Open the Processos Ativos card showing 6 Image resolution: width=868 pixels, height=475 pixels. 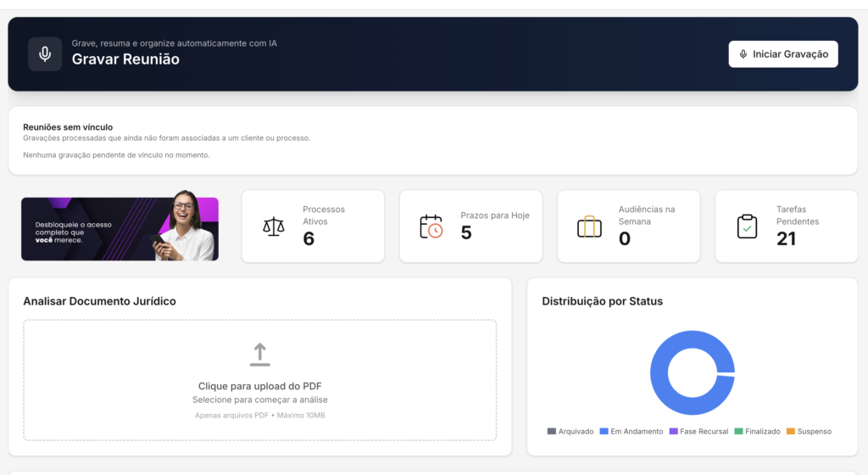tap(313, 226)
